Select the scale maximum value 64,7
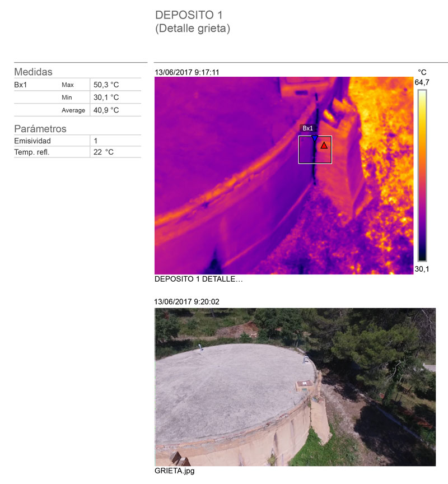This screenshot has width=448, height=484. point(422,82)
